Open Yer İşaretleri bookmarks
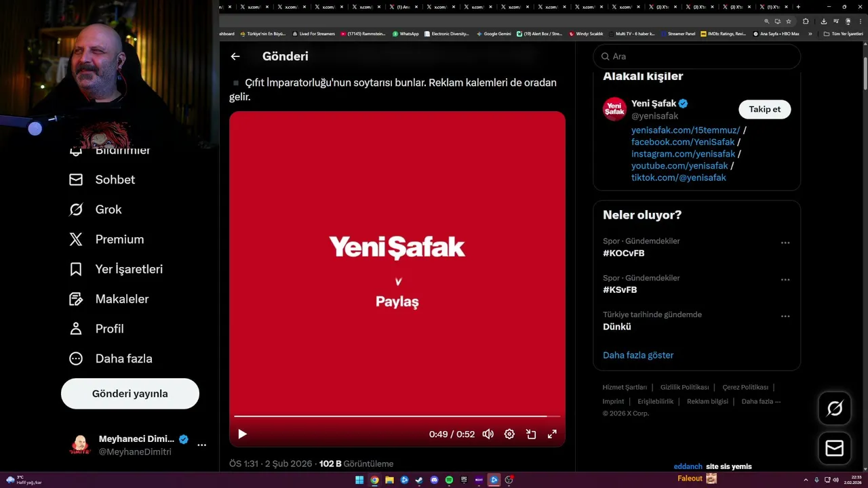868x488 pixels. (x=116, y=269)
